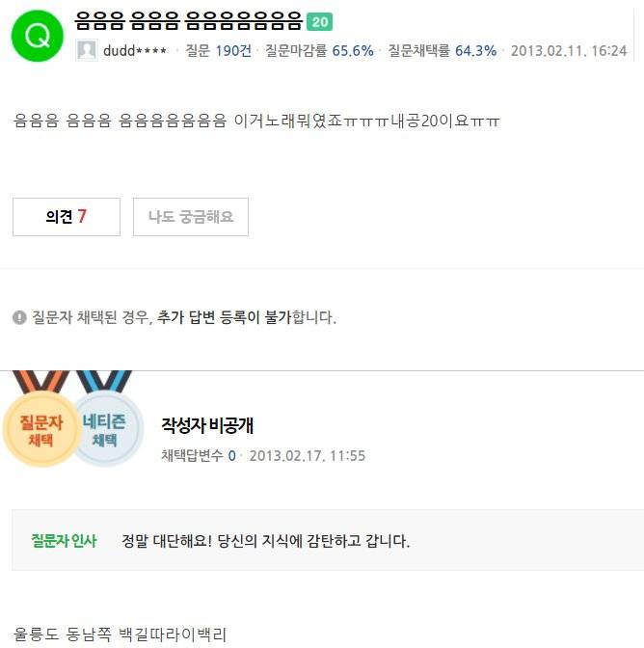The image size is (644, 648).
Task: Click the question body text 이거노래뭐였죠
Action: coord(288,121)
